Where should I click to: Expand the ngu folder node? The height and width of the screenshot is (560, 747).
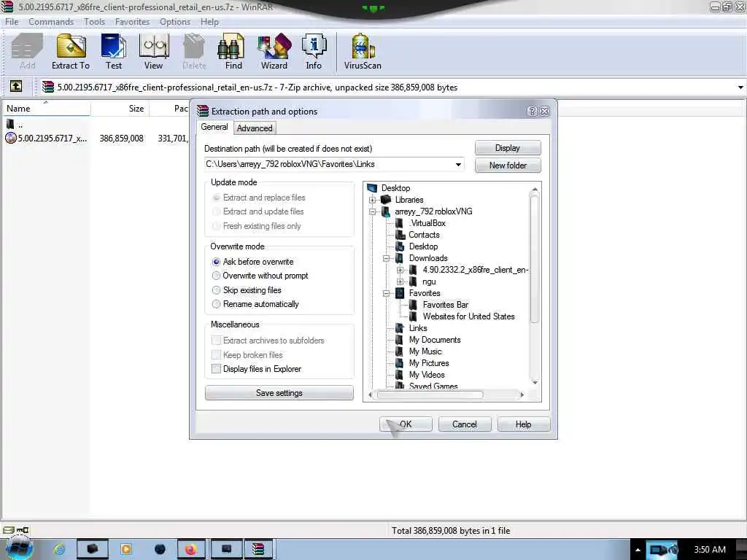(400, 281)
